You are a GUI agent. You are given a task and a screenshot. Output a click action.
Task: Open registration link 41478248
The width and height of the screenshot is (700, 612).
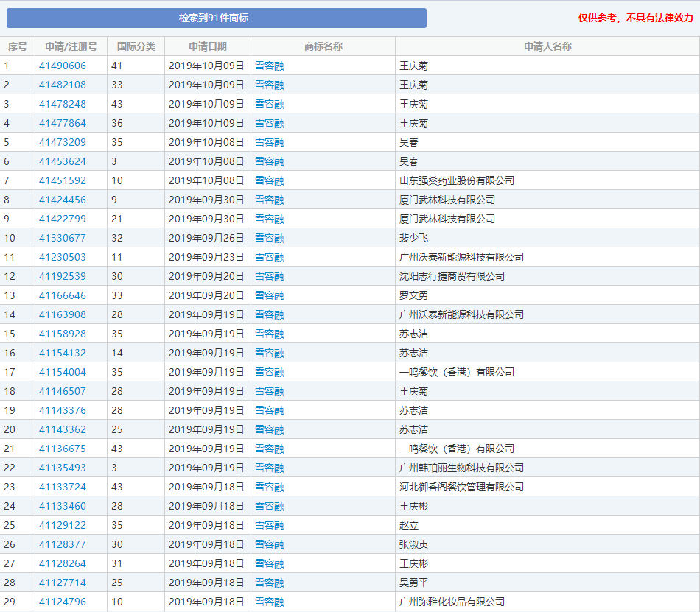coord(63,104)
